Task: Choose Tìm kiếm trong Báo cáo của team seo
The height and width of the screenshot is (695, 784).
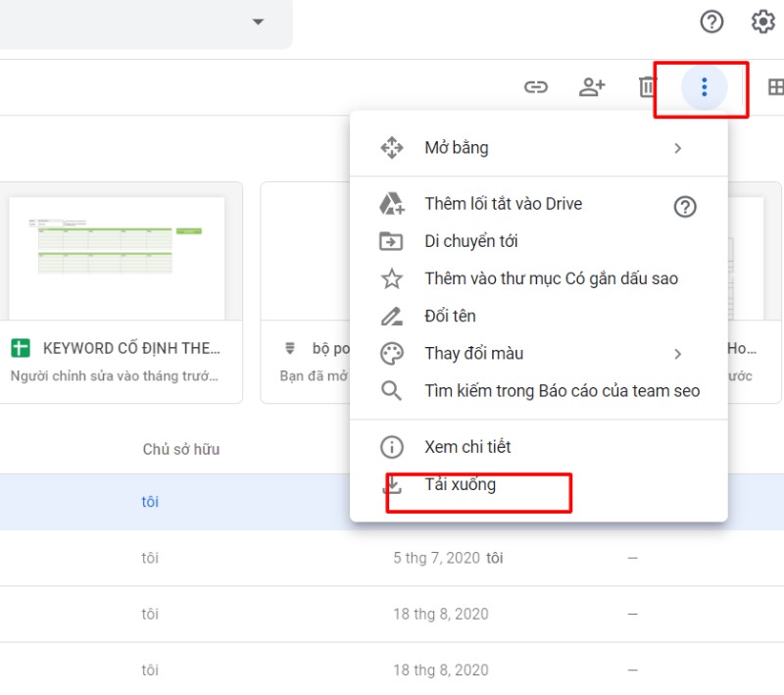Action: tap(561, 390)
